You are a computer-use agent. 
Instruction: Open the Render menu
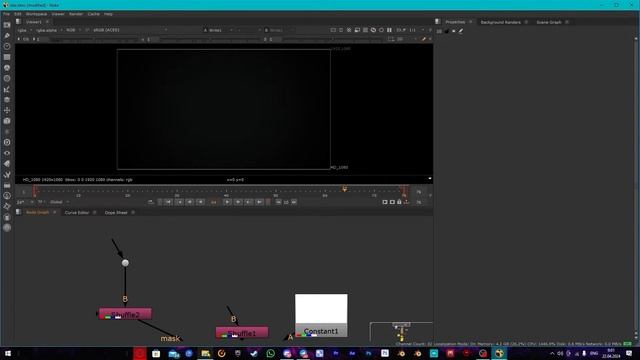(76, 14)
